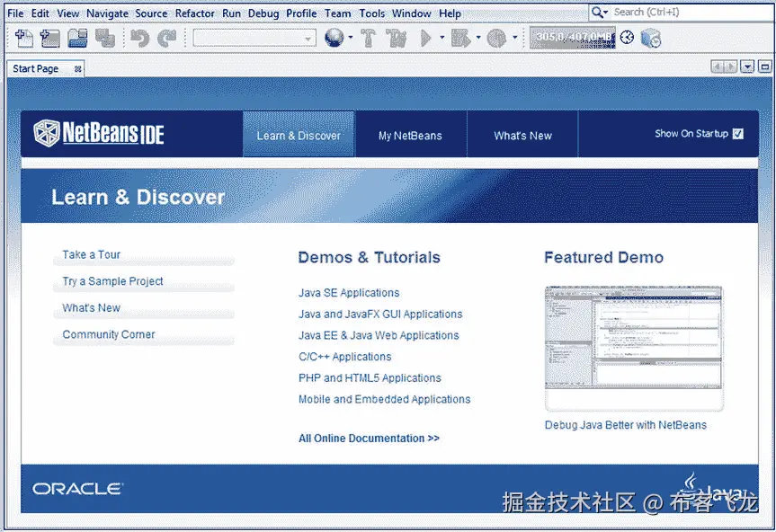Click the globe browser icon in toolbar
Image resolution: width=776 pixels, height=532 pixels.
pyautogui.click(x=334, y=38)
